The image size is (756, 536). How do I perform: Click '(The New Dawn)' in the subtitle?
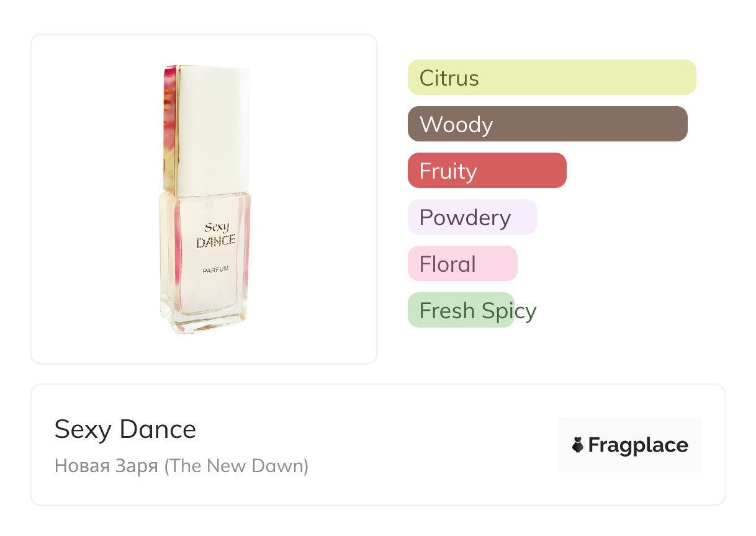236,465
